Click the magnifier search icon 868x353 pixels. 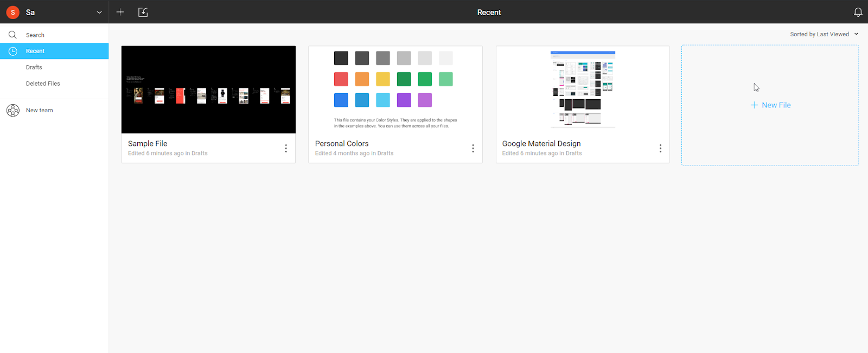pos(12,35)
